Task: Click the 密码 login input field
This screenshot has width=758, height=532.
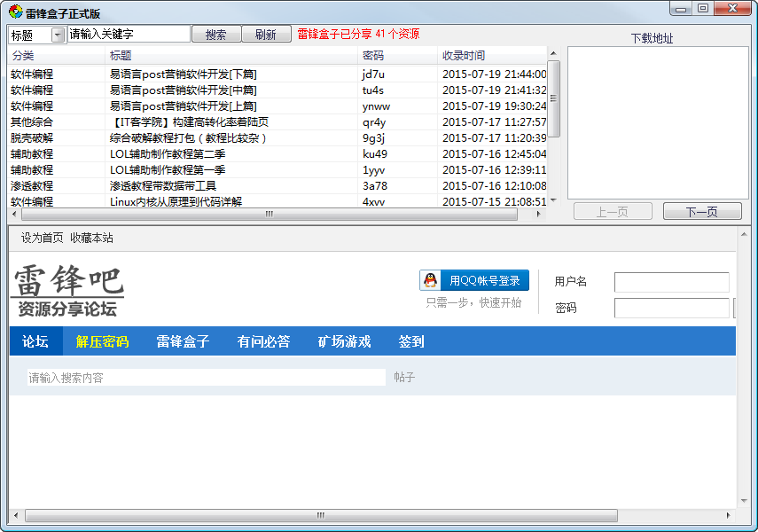Action: point(671,308)
